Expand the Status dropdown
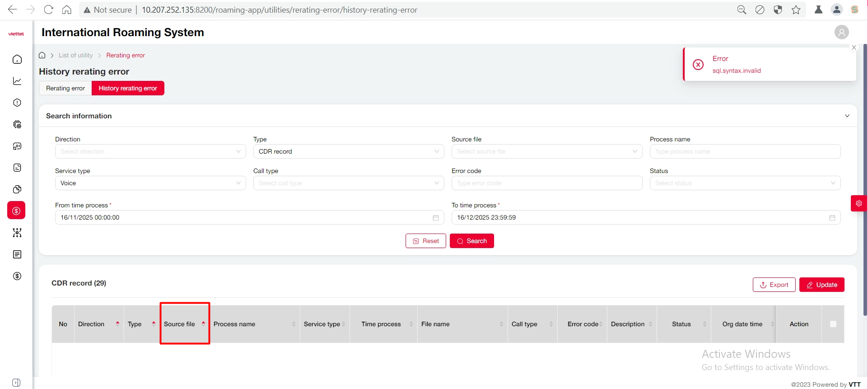Image resolution: width=868 pixels, height=389 pixels. tap(745, 183)
